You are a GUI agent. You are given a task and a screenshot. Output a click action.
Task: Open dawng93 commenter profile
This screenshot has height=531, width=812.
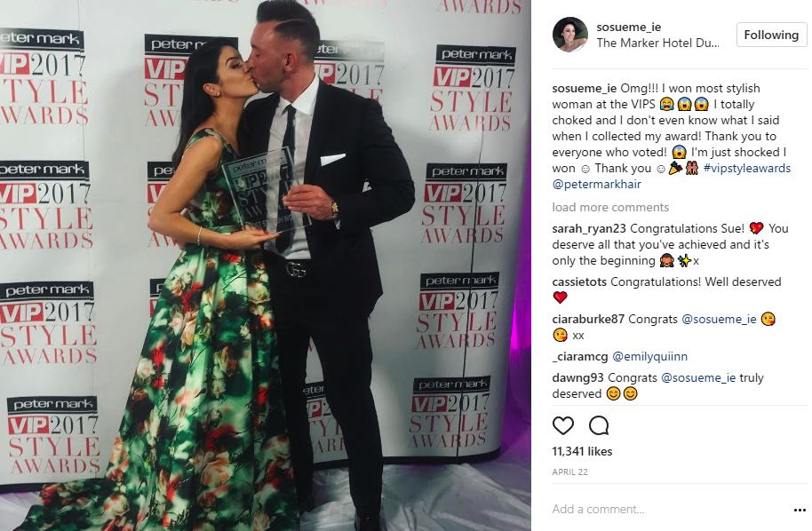(578, 377)
